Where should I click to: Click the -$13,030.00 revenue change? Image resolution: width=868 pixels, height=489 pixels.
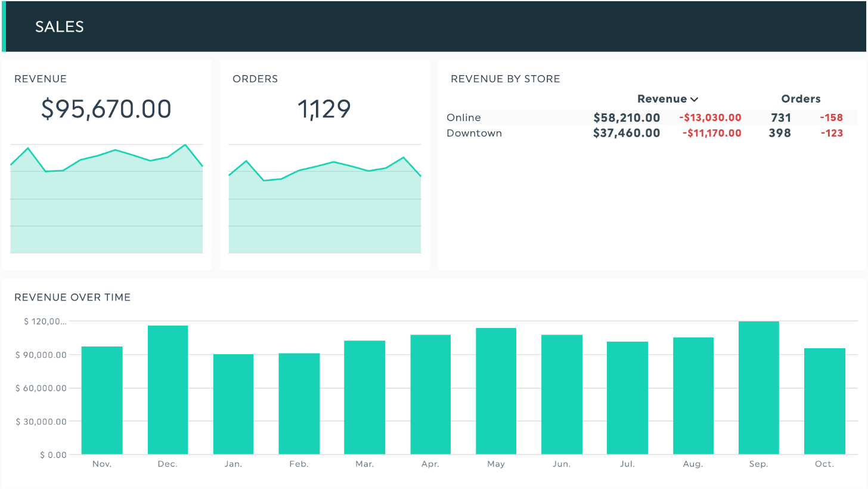tap(710, 117)
